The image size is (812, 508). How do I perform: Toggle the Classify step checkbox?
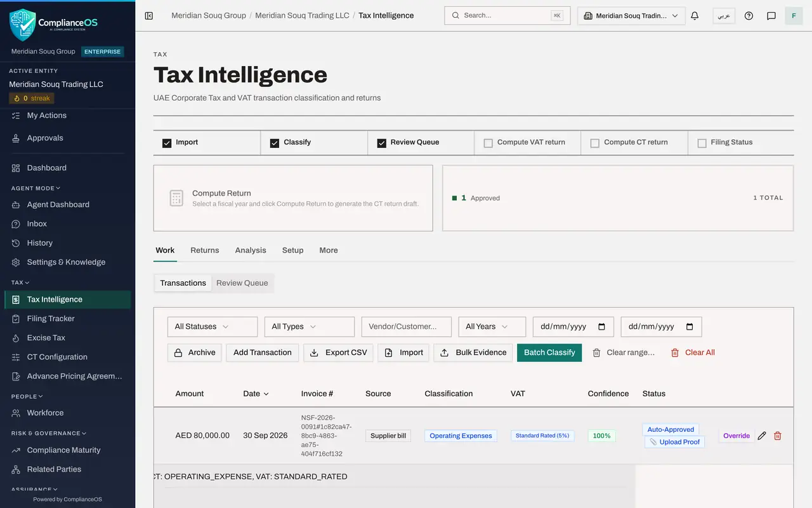[275, 143]
